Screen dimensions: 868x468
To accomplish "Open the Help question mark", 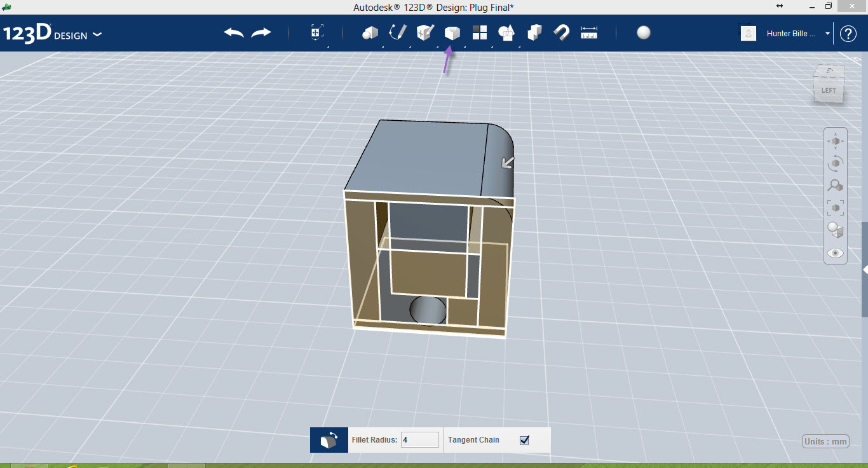I will click(848, 34).
